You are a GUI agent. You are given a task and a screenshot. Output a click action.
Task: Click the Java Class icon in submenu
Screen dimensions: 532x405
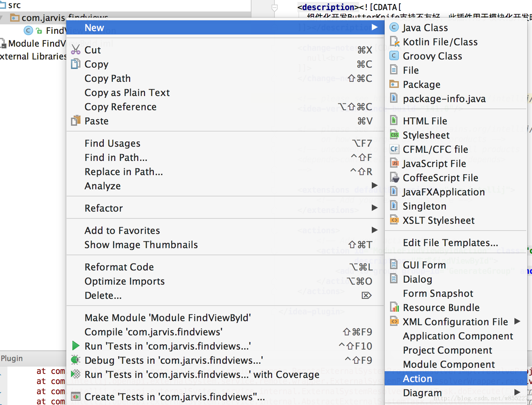click(394, 27)
